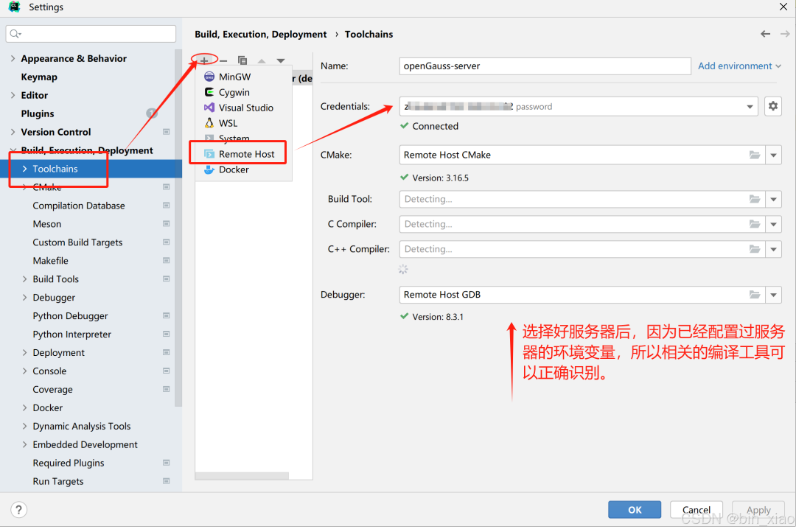Navigate forward with right arrow

(785, 34)
